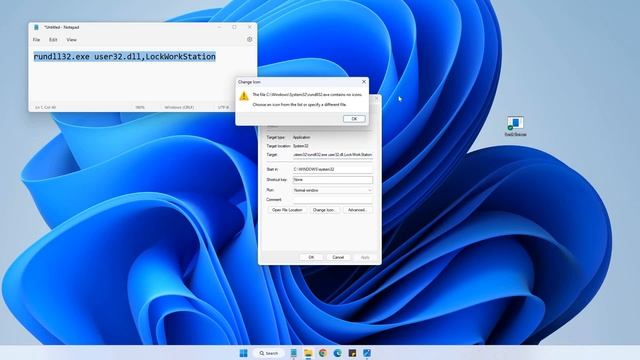
Task: Open Notepad from the taskbar
Action: pos(293,353)
